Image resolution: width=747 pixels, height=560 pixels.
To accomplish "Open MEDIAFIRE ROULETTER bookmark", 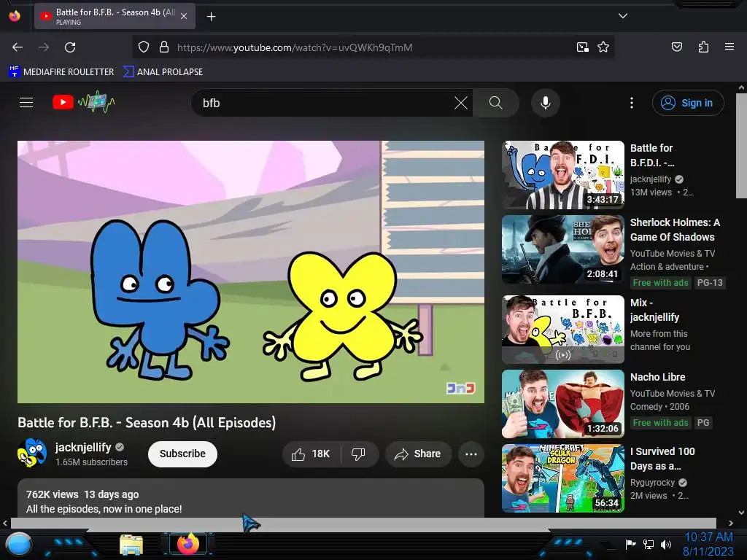I will point(61,72).
